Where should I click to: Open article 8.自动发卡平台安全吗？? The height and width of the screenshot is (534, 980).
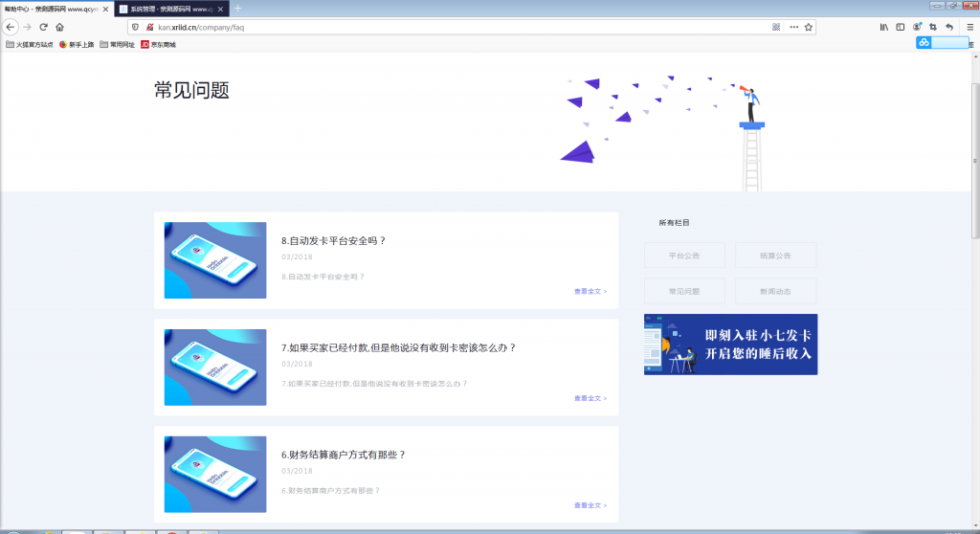tap(334, 241)
